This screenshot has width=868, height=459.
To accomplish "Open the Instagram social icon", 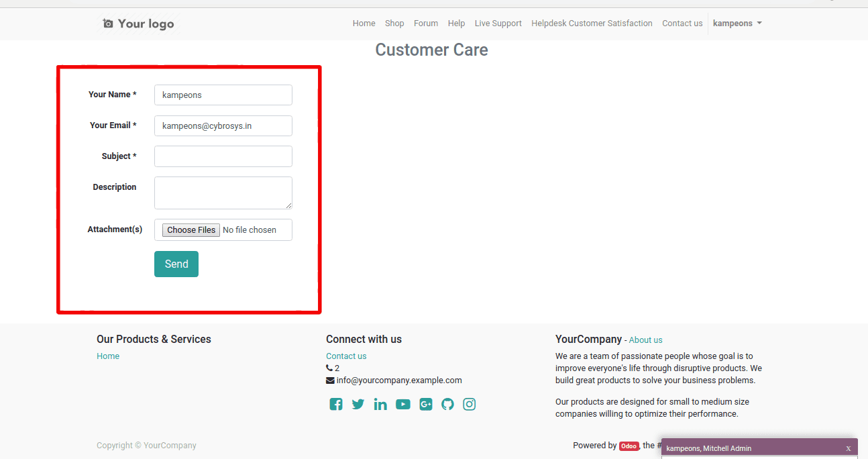I will (470, 404).
